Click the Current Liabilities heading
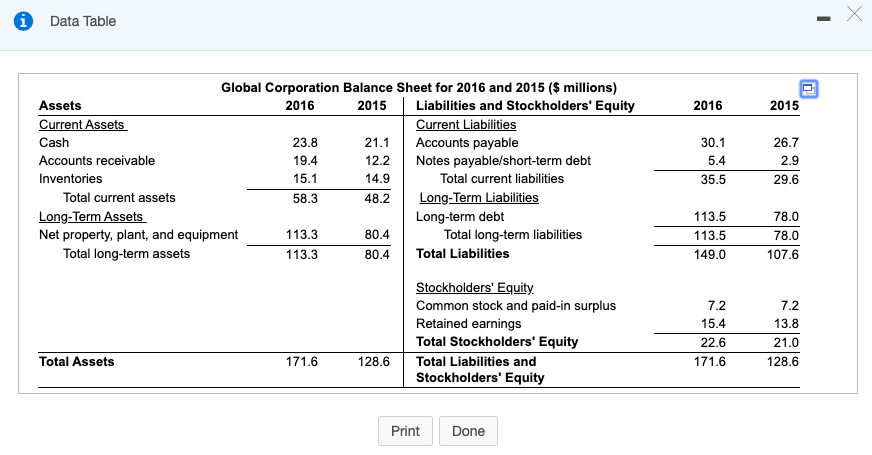Viewport: 872px width, 455px height. tap(466, 125)
